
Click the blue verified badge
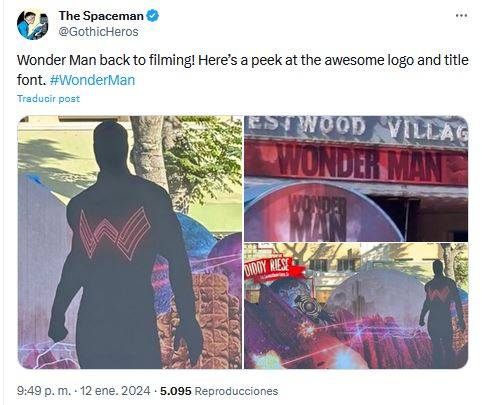pos(153,16)
